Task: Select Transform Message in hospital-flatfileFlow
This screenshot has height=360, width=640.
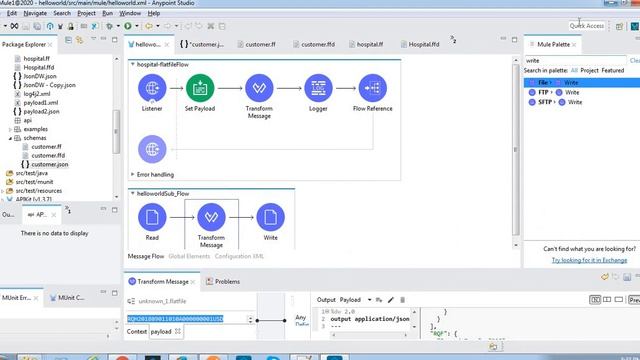Action: (x=259, y=88)
